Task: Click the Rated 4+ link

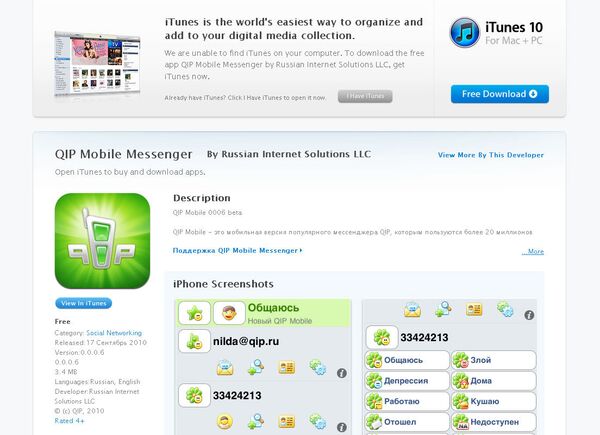Action: (x=69, y=421)
